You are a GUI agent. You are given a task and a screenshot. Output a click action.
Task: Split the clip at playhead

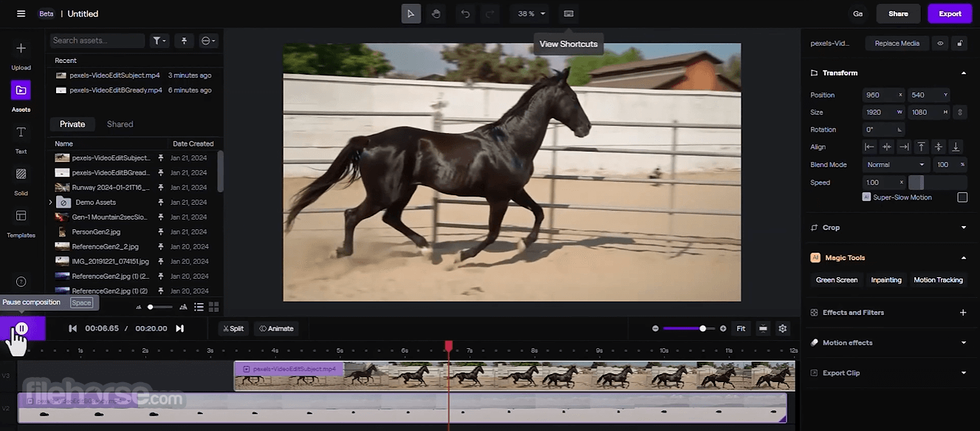233,328
